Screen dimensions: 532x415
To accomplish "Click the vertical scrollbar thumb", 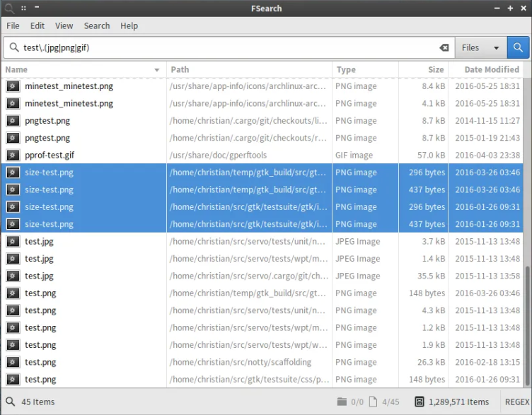I will coord(527,325).
